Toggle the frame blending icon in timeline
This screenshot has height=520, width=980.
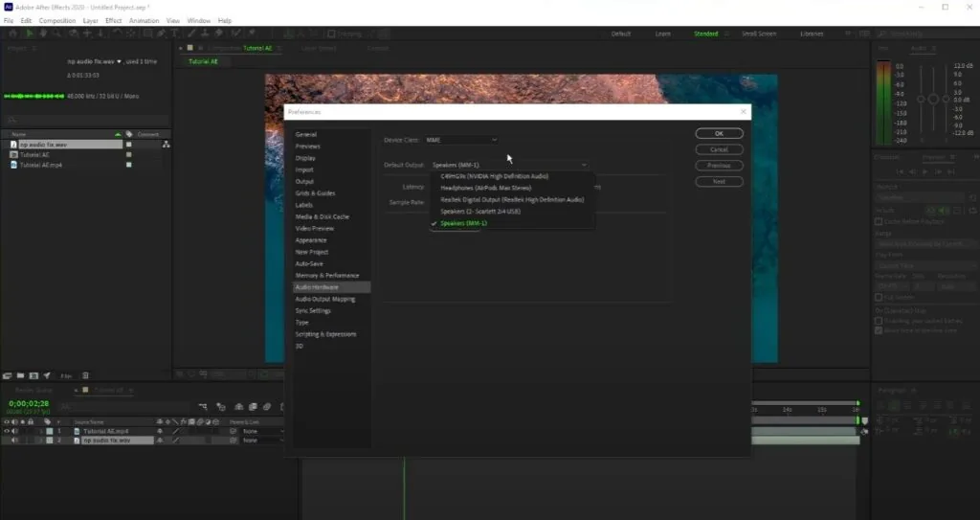pyautogui.click(x=253, y=407)
